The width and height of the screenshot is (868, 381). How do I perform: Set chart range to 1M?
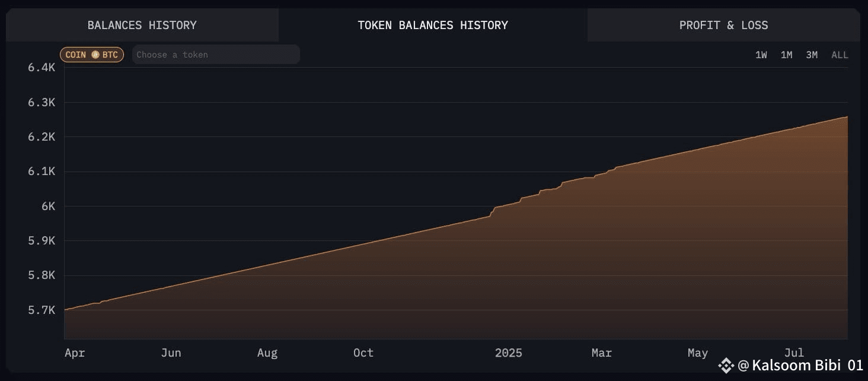click(786, 55)
